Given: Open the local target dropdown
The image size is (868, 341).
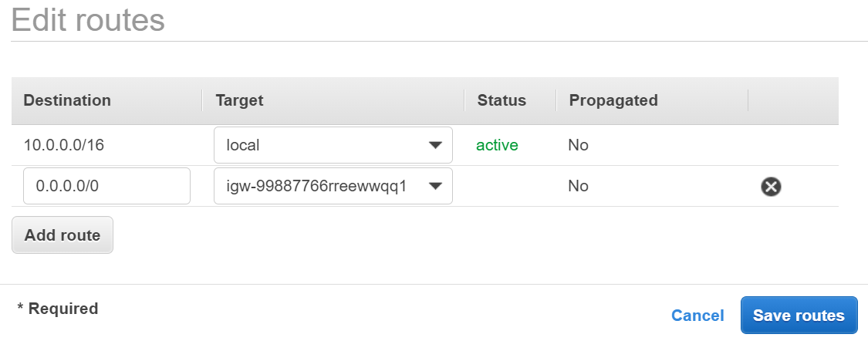Looking at the screenshot, I should pyautogui.click(x=332, y=145).
